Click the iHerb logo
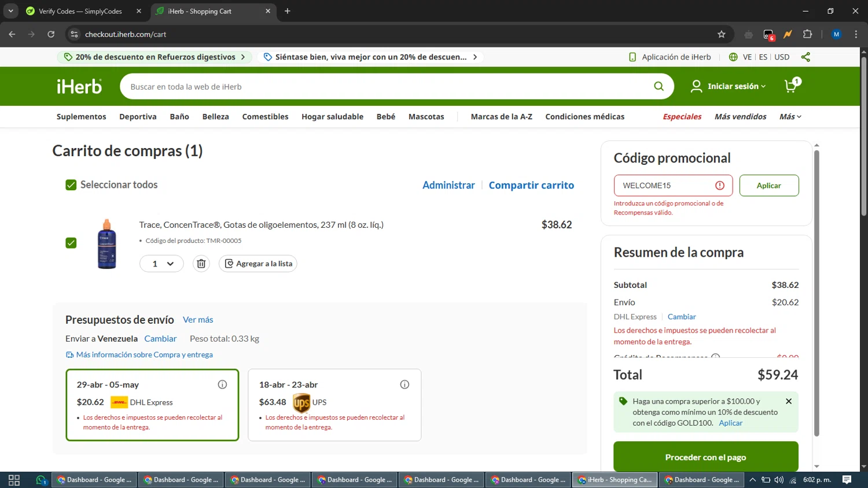Image resolution: width=868 pixels, height=488 pixels. (79, 86)
